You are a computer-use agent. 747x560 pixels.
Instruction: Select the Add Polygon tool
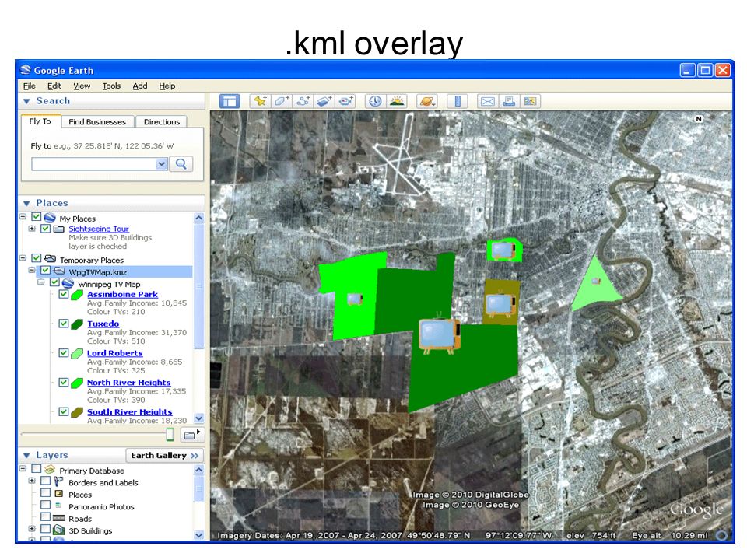282,101
